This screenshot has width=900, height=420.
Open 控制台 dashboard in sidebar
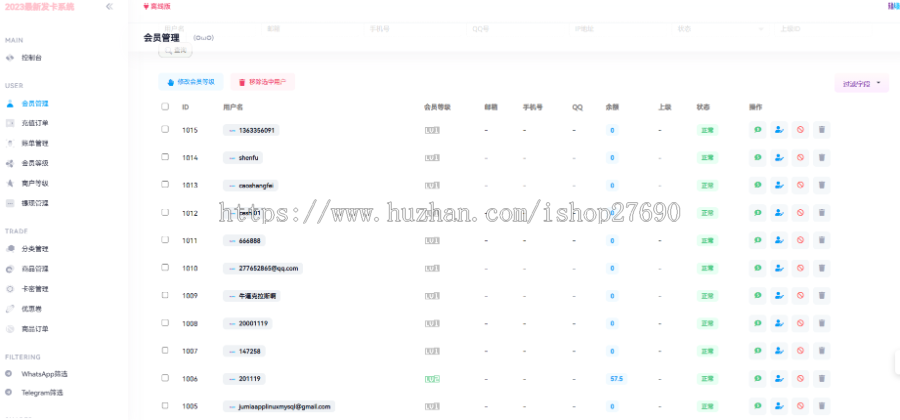[x=32, y=58]
